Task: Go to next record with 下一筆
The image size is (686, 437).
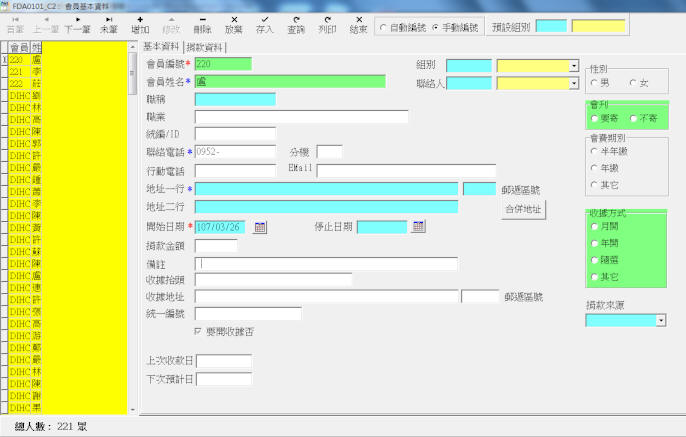Action: pos(77,24)
